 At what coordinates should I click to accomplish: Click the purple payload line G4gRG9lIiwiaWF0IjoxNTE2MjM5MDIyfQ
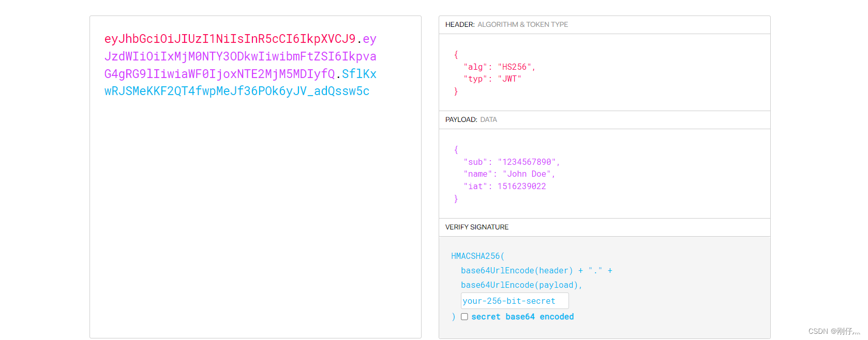[x=220, y=74]
